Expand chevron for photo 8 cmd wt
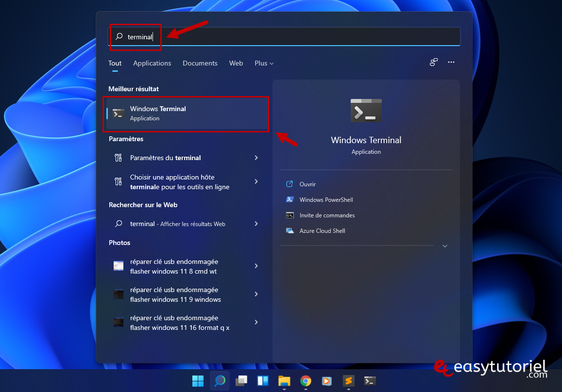 (256, 266)
